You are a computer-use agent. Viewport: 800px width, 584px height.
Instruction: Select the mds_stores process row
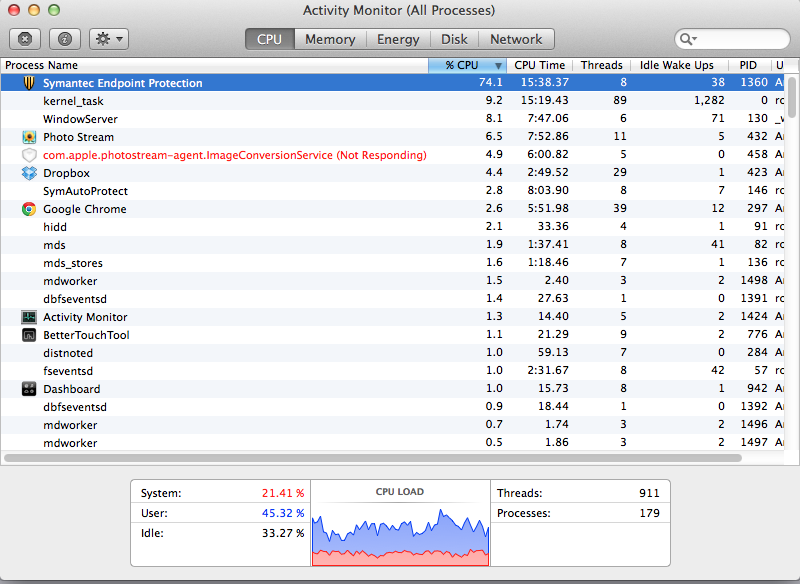pyautogui.click(x=393, y=263)
